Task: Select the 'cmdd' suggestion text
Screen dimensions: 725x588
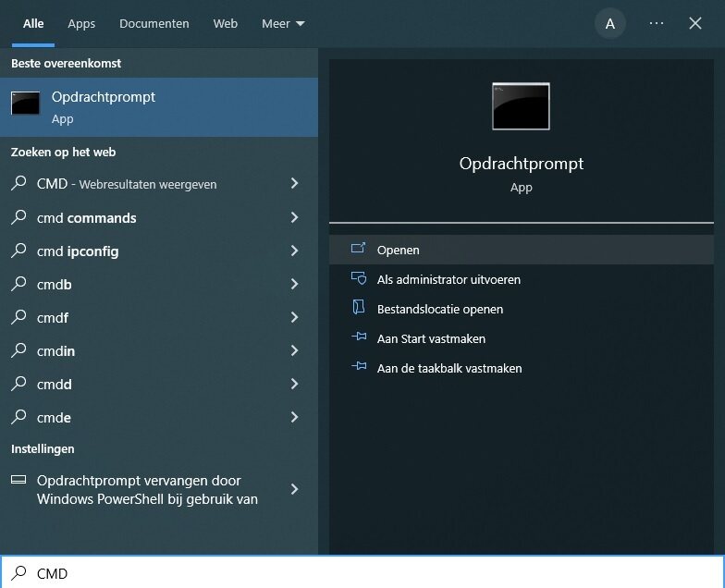Action: [x=54, y=385]
